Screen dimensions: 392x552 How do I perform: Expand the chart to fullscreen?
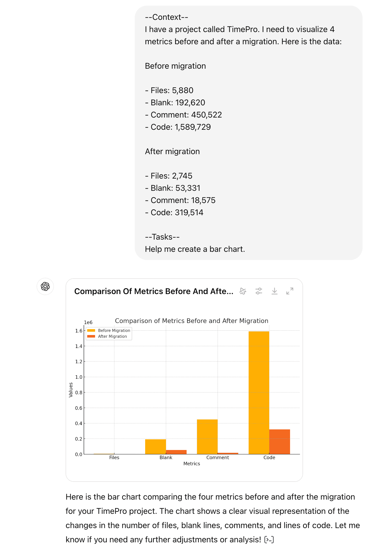(290, 291)
